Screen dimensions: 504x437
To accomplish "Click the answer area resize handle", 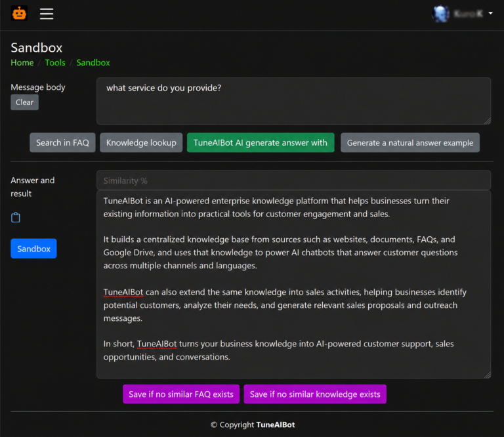I will tap(488, 375).
